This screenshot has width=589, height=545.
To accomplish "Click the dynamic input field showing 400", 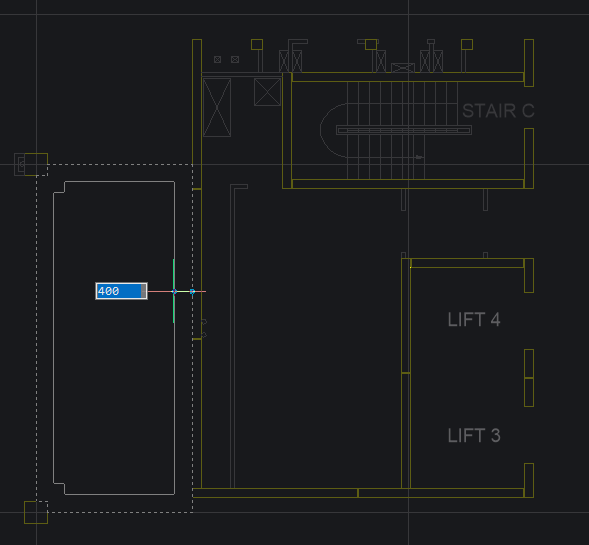I will point(121,291).
